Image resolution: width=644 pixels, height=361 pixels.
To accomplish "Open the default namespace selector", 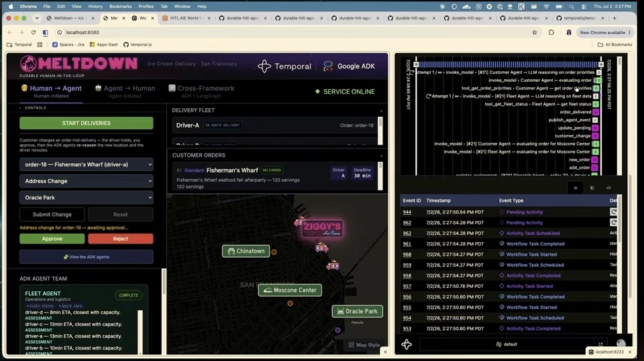I will (x=506, y=345).
